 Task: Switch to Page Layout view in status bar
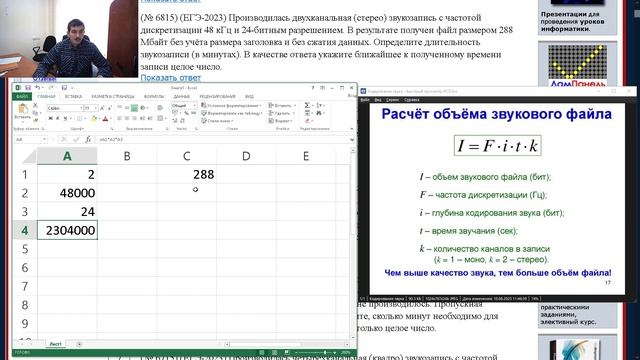pos(274,352)
